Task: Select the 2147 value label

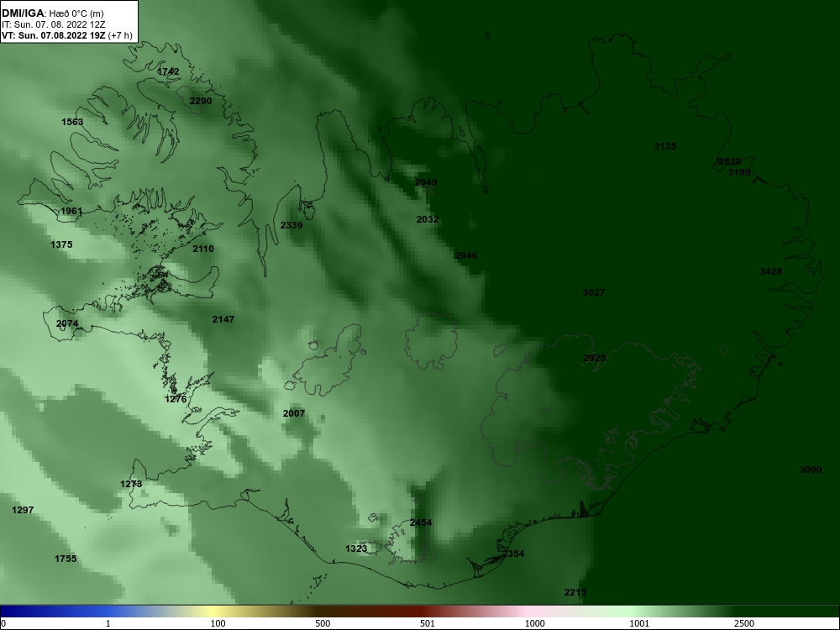Action: click(223, 319)
